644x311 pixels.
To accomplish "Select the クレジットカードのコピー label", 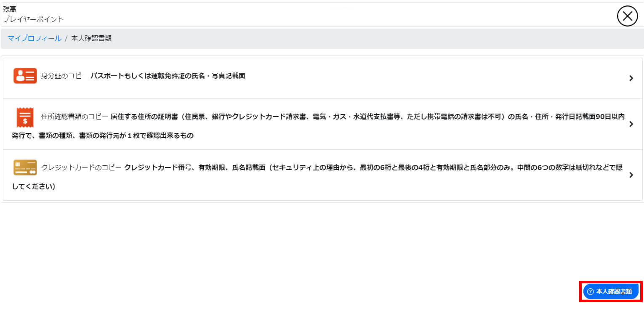I will [81, 167].
